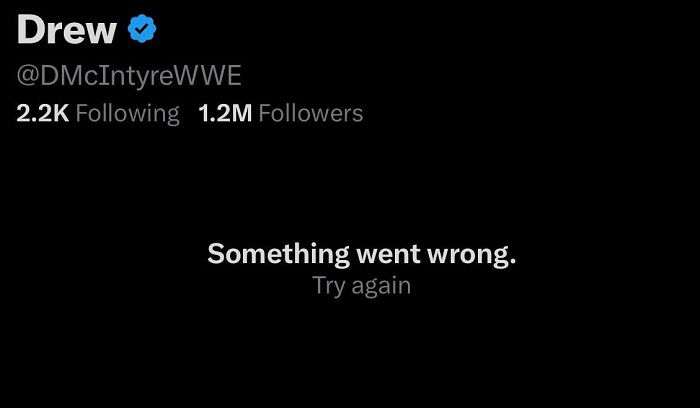This screenshot has width=700, height=408.
Task: Click the Something went wrong message
Action: pyautogui.click(x=361, y=254)
